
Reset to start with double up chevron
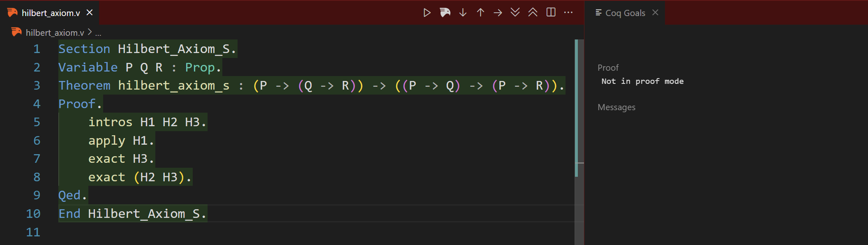[533, 13]
